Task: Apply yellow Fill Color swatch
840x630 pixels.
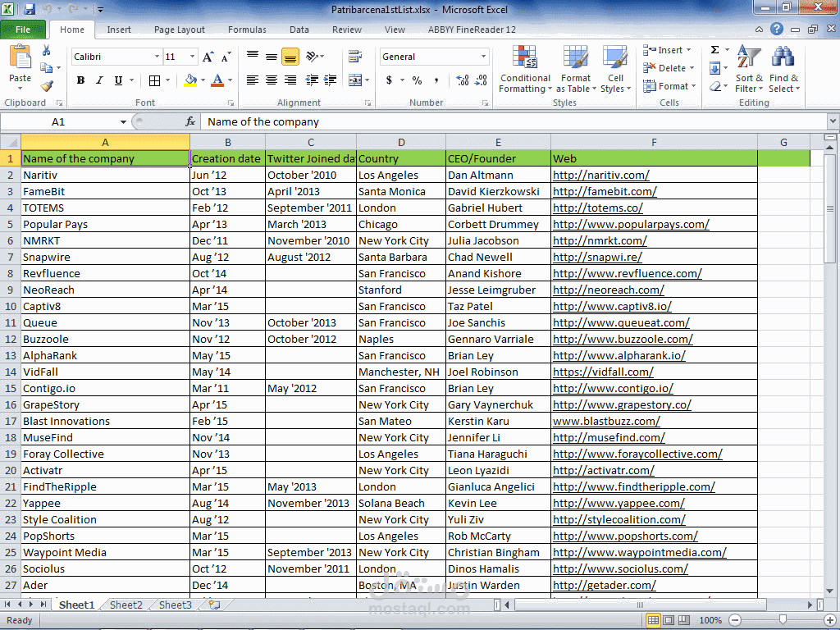Action: [x=190, y=80]
